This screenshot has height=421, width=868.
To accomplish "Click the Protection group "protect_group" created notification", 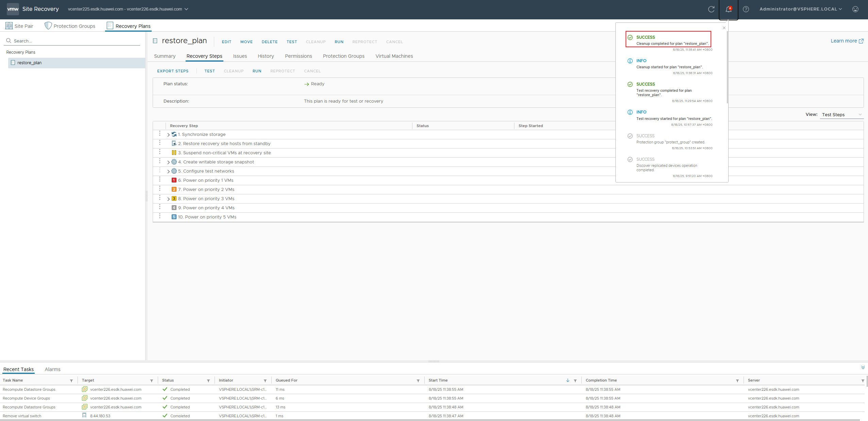I will click(x=670, y=142).
